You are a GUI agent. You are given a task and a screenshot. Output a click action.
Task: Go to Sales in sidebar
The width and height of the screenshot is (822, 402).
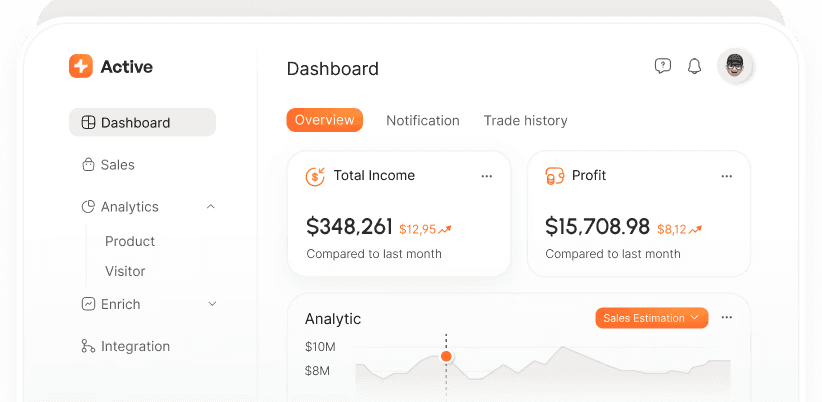117,165
